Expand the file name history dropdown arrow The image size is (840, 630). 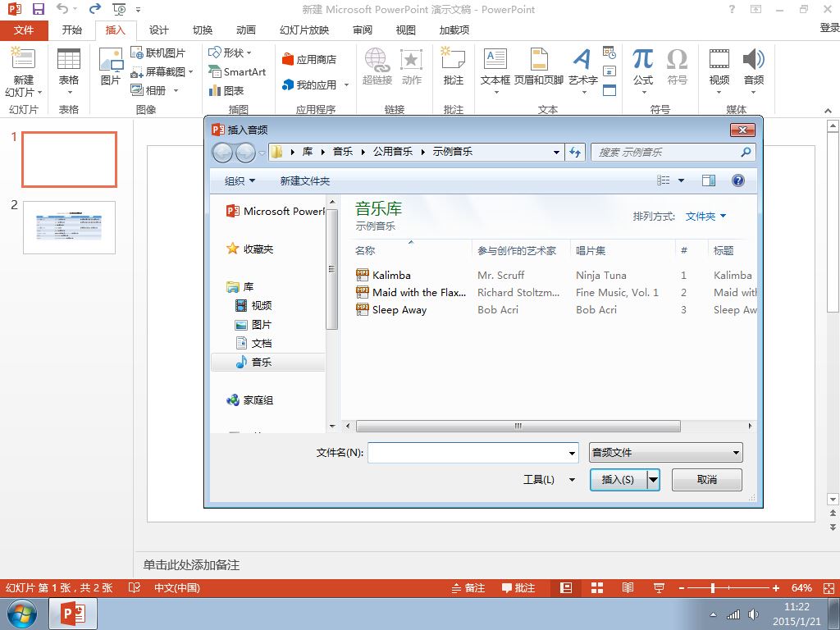tap(572, 453)
